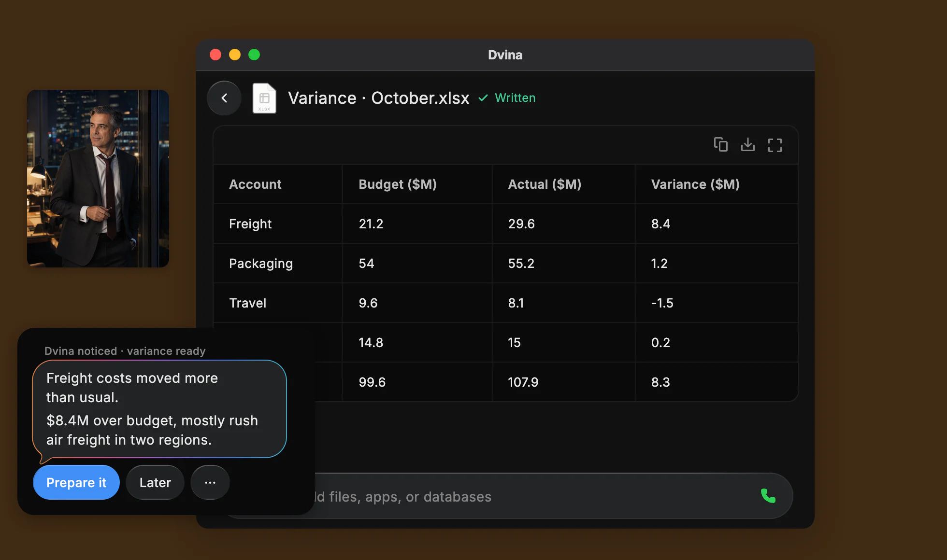947x560 pixels.
Task: Click the freight costs notification bubble
Action: point(159,409)
